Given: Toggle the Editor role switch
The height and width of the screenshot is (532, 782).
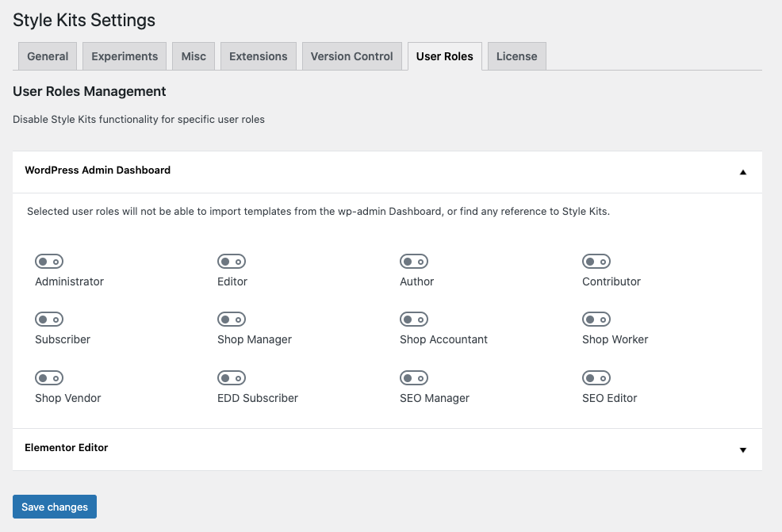Looking at the screenshot, I should (x=232, y=262).
